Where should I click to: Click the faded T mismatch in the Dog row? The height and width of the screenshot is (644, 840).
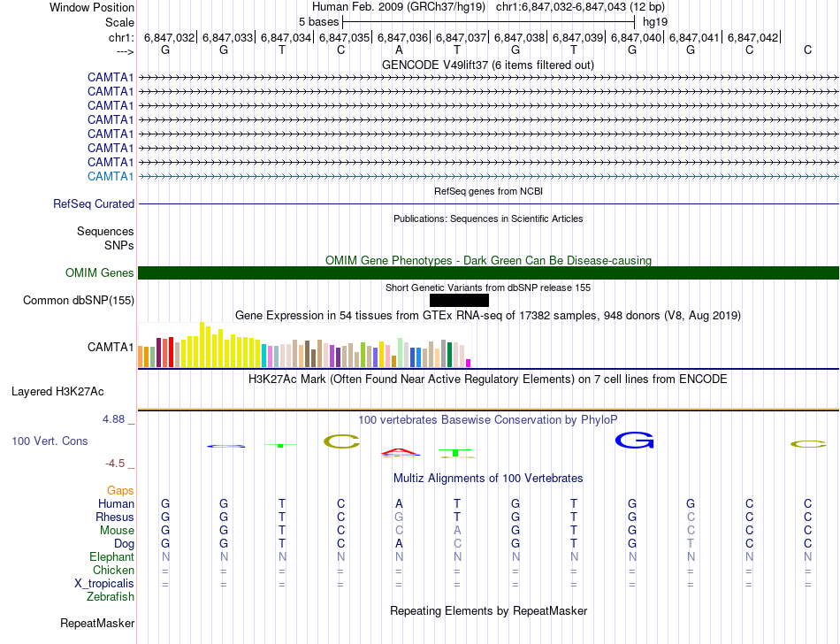click(691, 544)
